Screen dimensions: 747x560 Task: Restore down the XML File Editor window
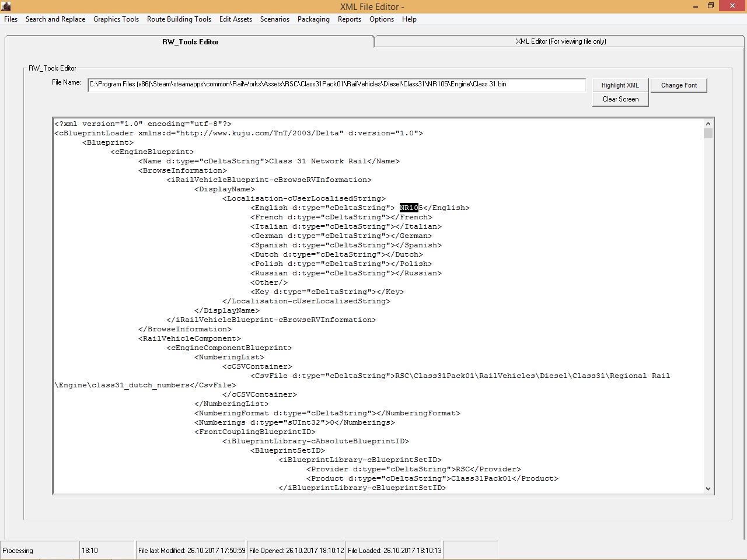pyautogui.click(x=711, y=6)
